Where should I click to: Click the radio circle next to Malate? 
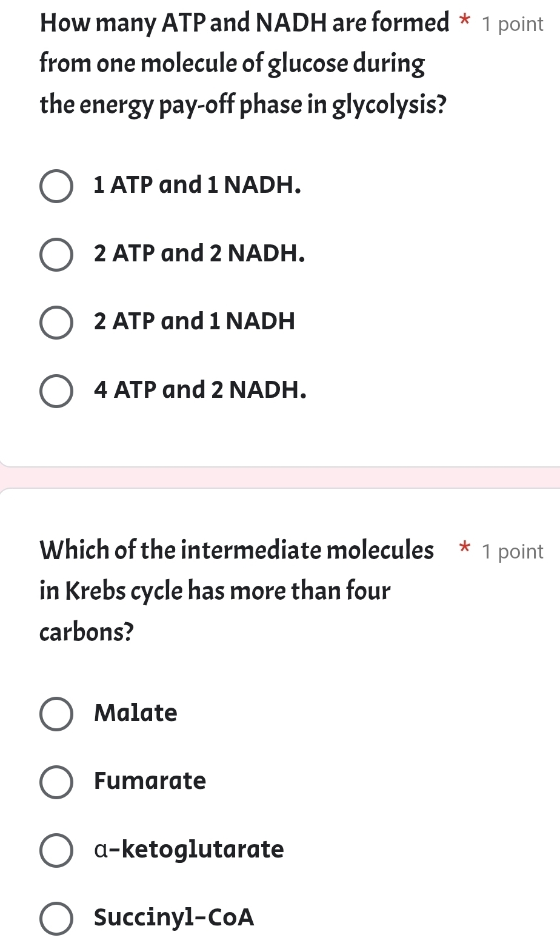point(56,714)
